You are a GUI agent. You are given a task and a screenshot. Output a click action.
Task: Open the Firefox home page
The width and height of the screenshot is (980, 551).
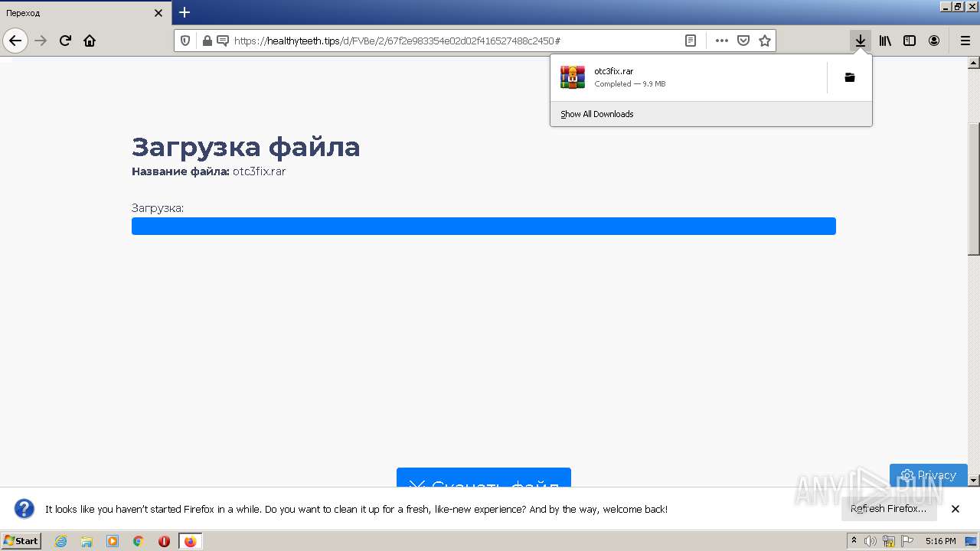[90, 41]
